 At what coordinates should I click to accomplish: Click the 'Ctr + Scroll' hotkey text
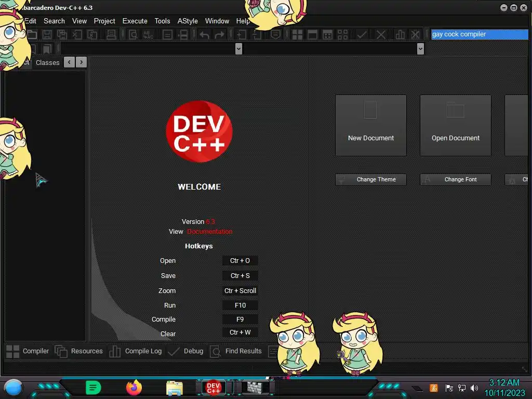[x=240, y=291]
